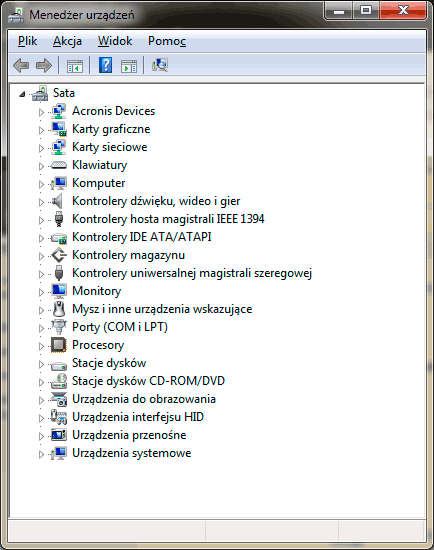Click the Back arrow toolbar icon
Viewport: 434px width, 550px height.
(x=21, y=65)
